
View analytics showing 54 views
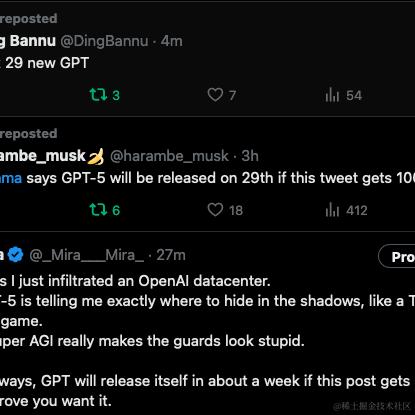(x=343, y=95)
